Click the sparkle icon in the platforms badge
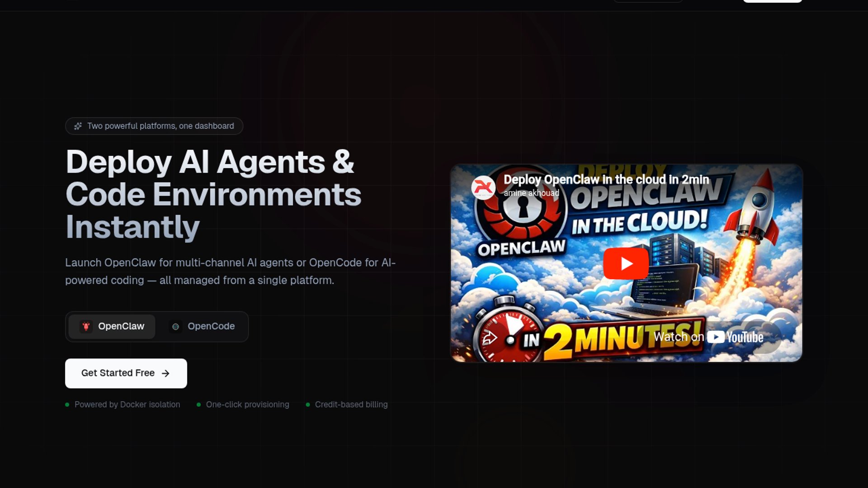 pyautogui.click(x=78, y=126)
